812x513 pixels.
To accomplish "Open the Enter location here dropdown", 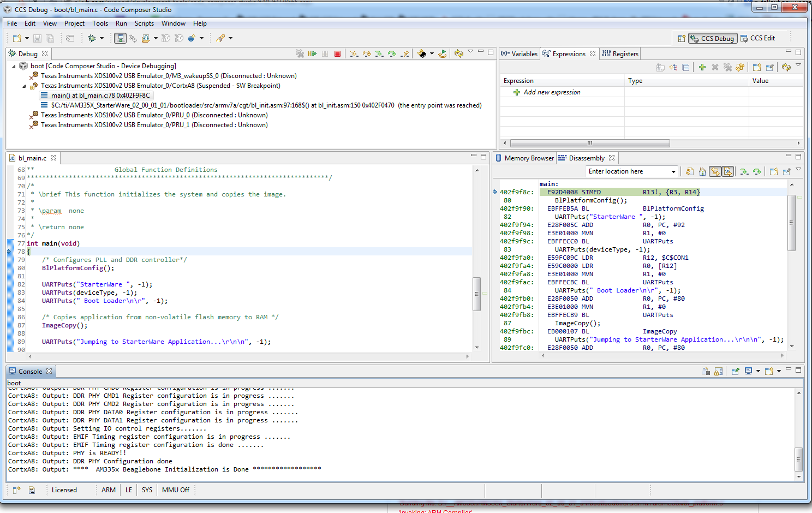I will [x=673, y=171].
